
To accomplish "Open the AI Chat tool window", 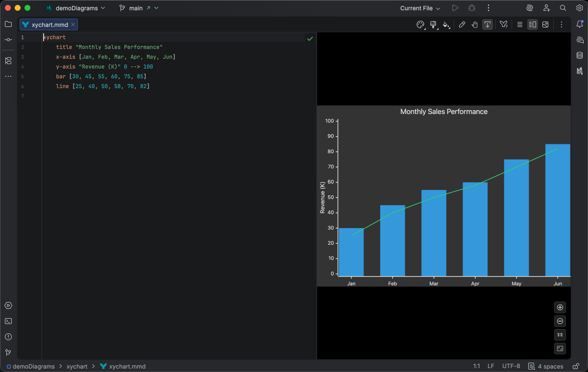I will coord(580,40).
